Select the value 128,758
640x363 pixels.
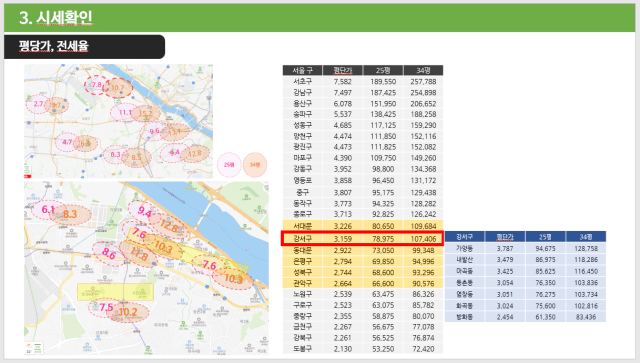click(x=586, y=248)
